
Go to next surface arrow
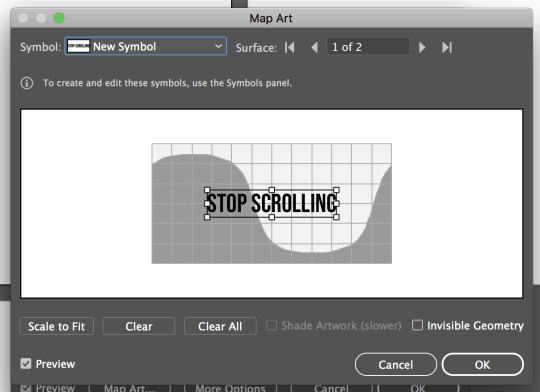[x=422, y=47]
